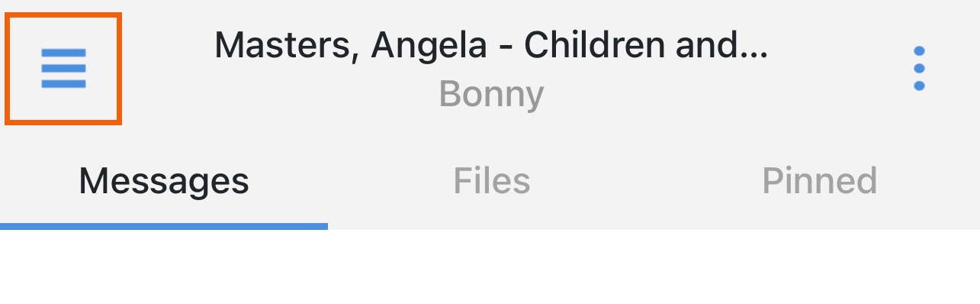Screen dimensions: 980x304
Task: Click the conversation title Masters, Angela
Action: [491, 46]
